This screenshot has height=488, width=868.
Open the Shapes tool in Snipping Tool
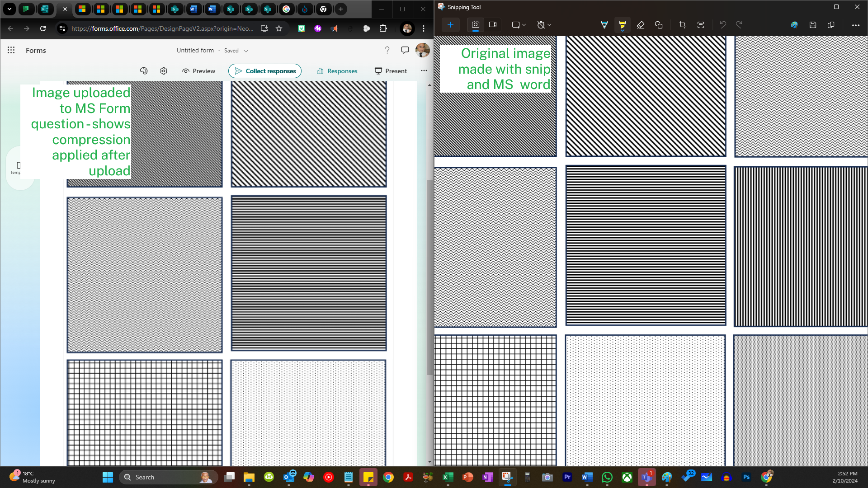pos(659,25)
